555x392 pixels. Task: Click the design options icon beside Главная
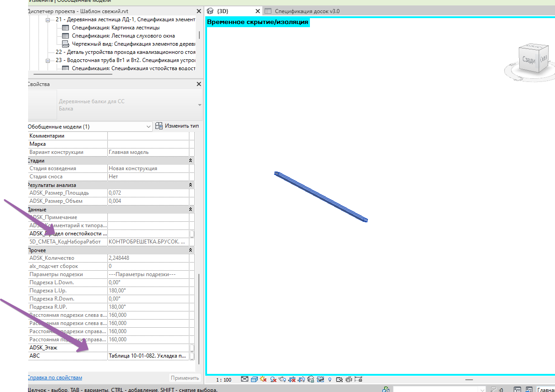click(529, 389)
